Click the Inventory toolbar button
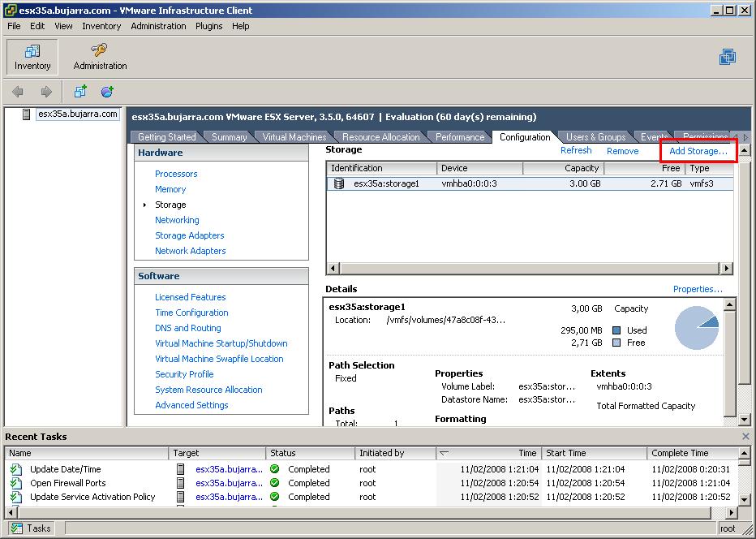This screenshot has width=756, height=539. point(32,57)
